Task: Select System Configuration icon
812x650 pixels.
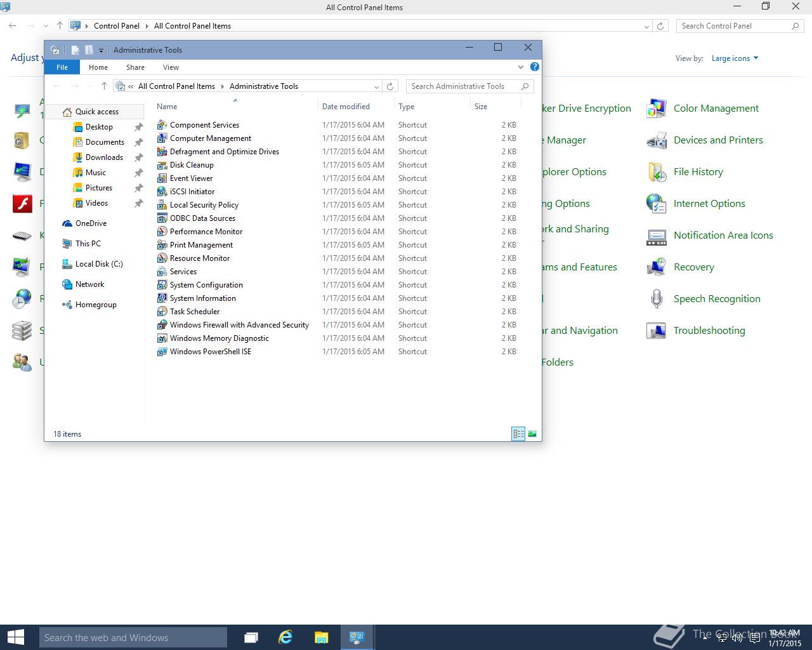Action: pyautogui.click(x=162, y=285)
